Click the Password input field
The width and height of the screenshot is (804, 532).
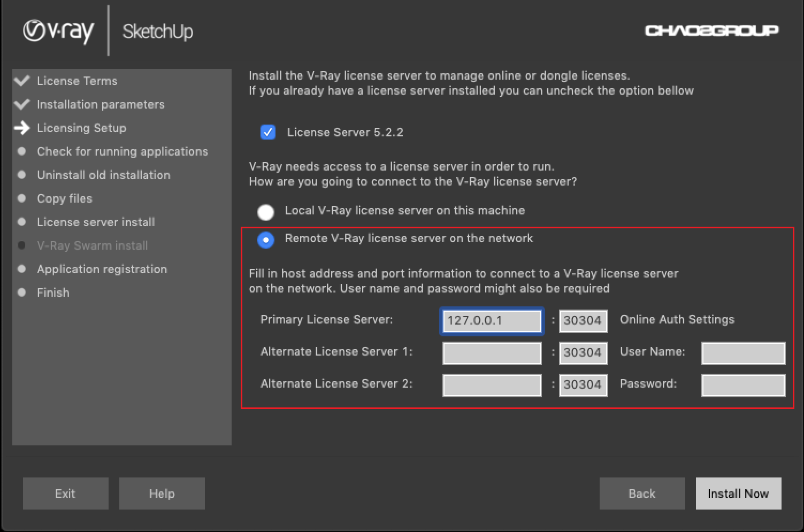(x=743, y=385)
